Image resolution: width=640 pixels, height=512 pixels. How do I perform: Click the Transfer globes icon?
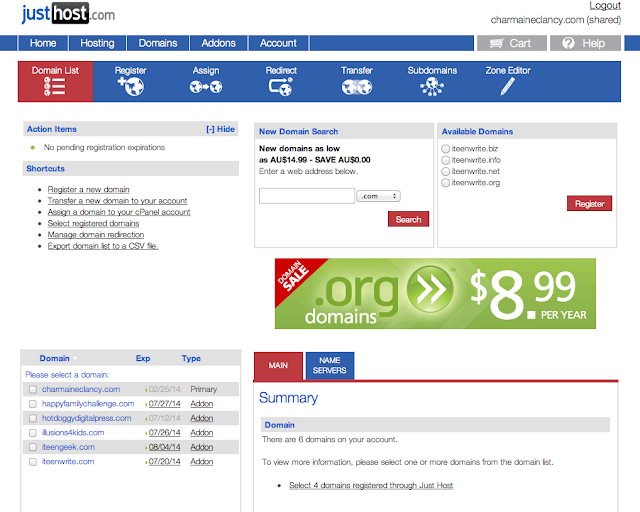[357, 87]
